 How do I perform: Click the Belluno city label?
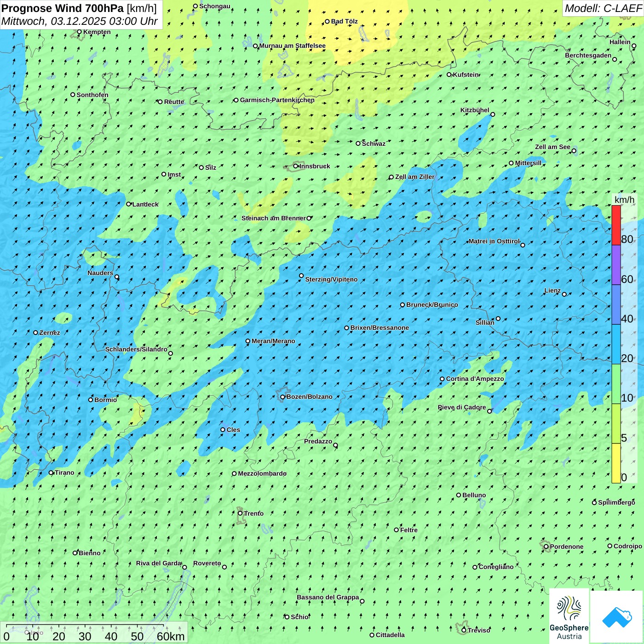coord(474,495)
